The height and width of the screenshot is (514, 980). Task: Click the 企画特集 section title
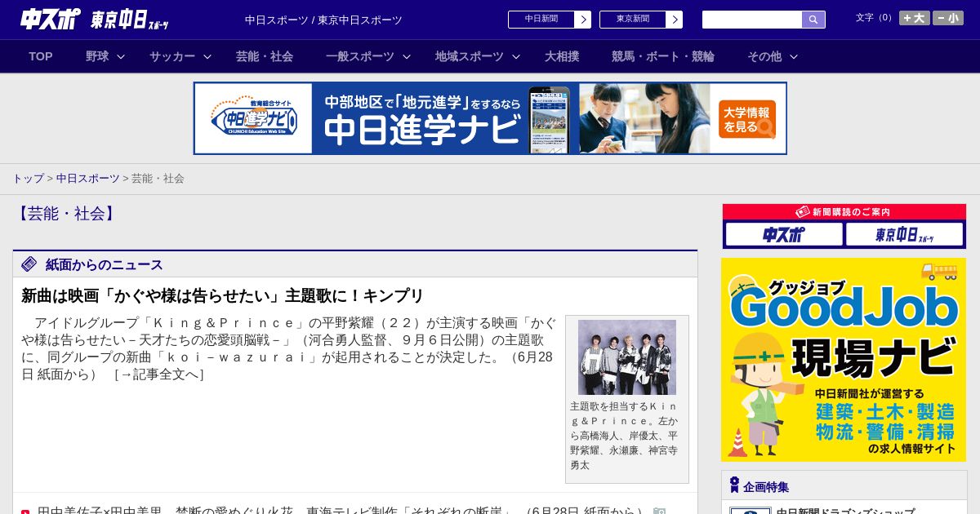tap(766, 486)
